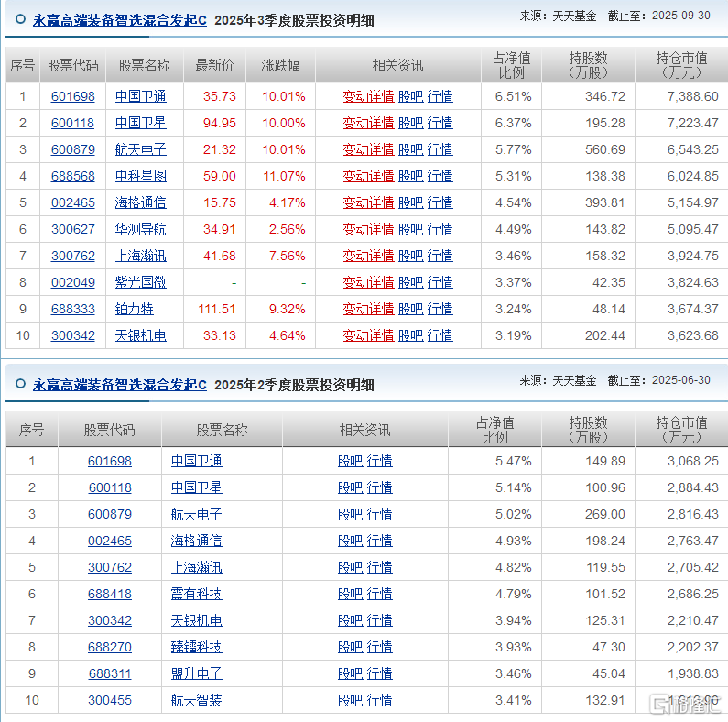The height and width of the screenshot is (722, 728).
Task: Open stock code 300455 link
Action: (x=110, y=700)
